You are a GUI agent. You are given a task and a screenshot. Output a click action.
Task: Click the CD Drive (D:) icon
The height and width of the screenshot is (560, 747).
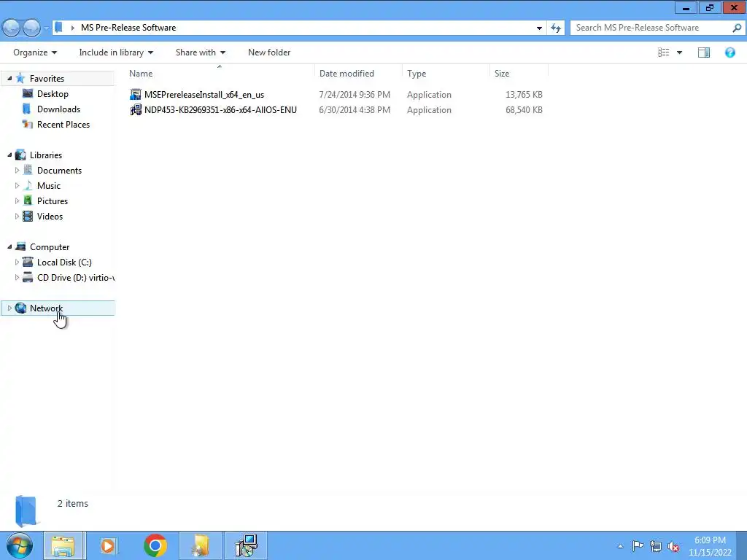coord(28,277)
